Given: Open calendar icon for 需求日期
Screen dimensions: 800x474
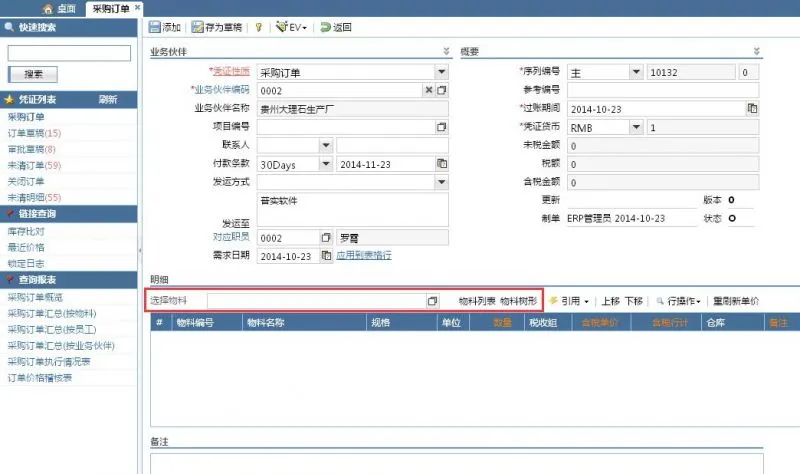Looking at the screenshot, I should 326,256.
